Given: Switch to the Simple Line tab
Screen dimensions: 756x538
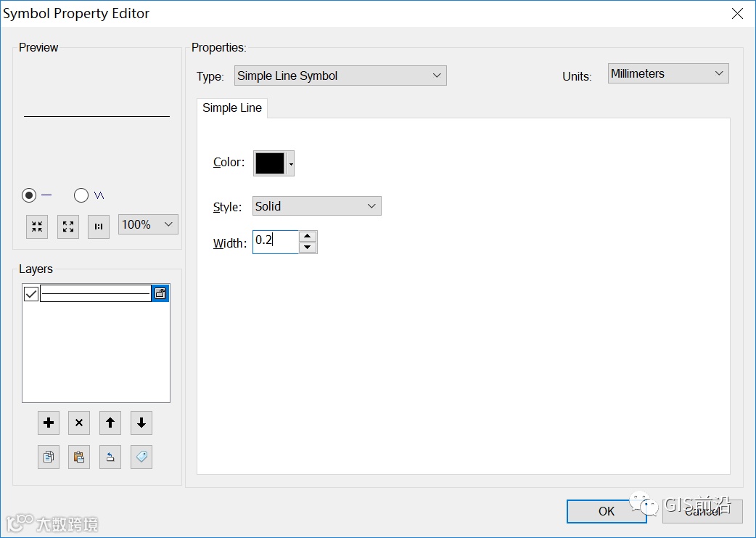Looking at the screenshot, I should coord(232,108).
